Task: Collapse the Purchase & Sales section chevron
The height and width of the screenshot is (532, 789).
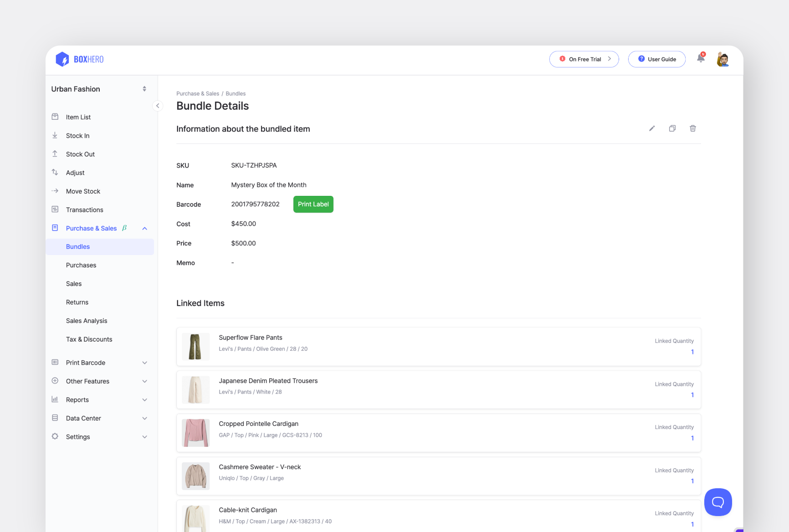Action: (144, 228)
